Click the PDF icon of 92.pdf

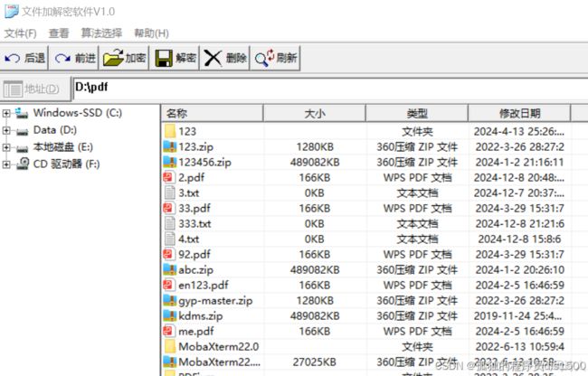(169, 254)
